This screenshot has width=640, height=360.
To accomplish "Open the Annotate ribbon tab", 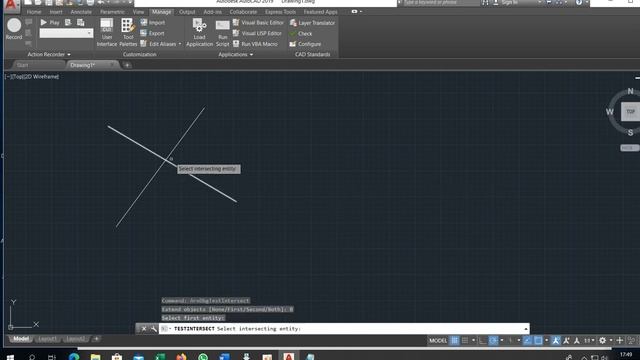I will [81, 12].
